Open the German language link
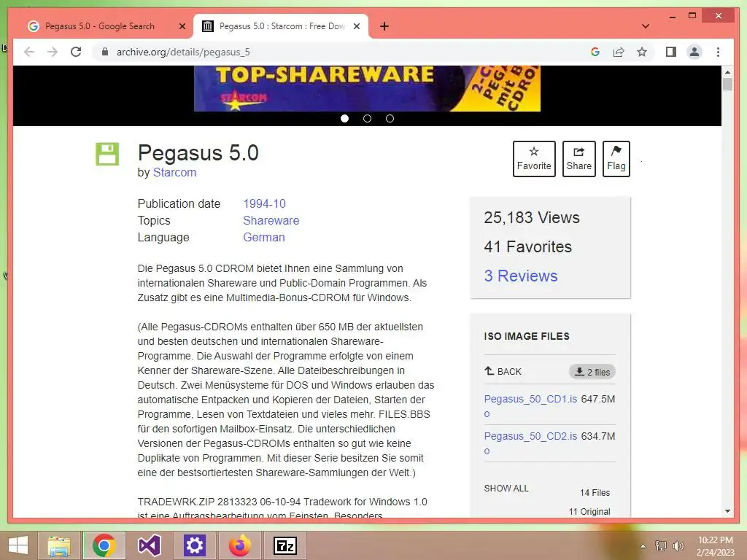 (x=264, y=237)
